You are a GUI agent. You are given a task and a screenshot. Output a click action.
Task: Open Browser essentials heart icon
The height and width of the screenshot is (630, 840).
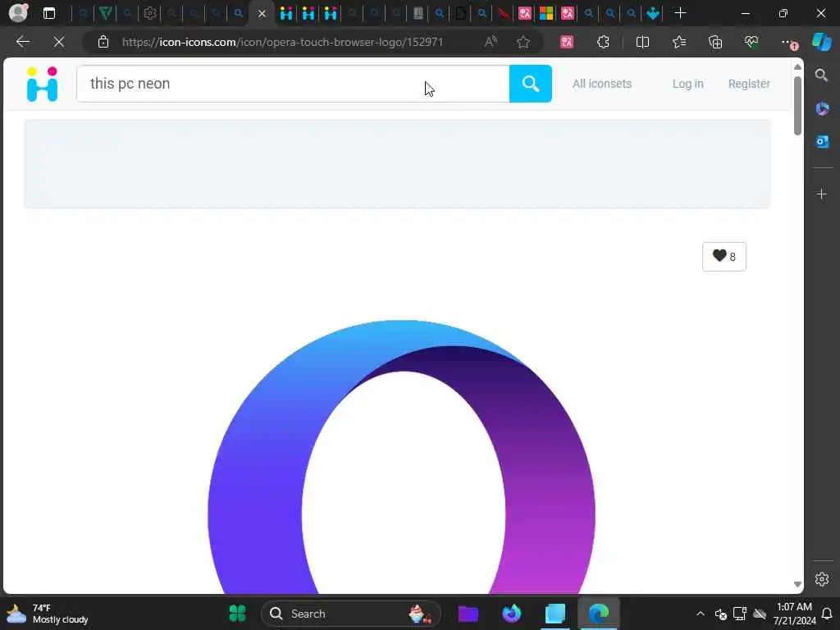tap(751, 42)
